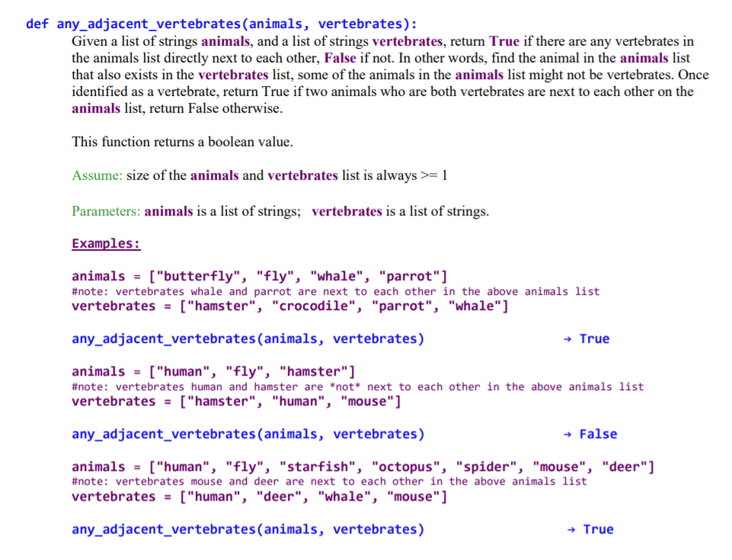Click the last '→ True' result
The width and height of the screenshot is (732, 560).
pos(590,530)
